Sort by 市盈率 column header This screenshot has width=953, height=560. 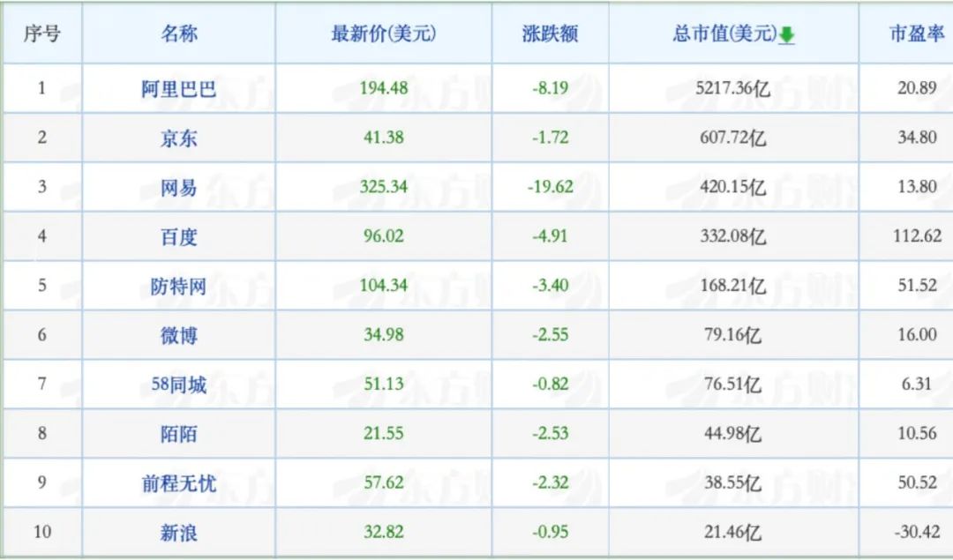[915, 34]
